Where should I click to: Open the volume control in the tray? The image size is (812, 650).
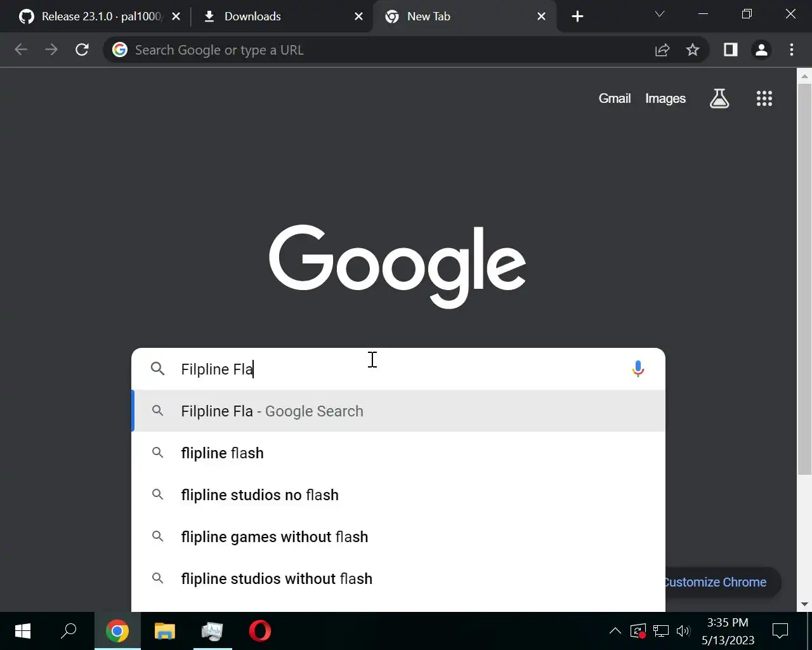click(683, 631)
